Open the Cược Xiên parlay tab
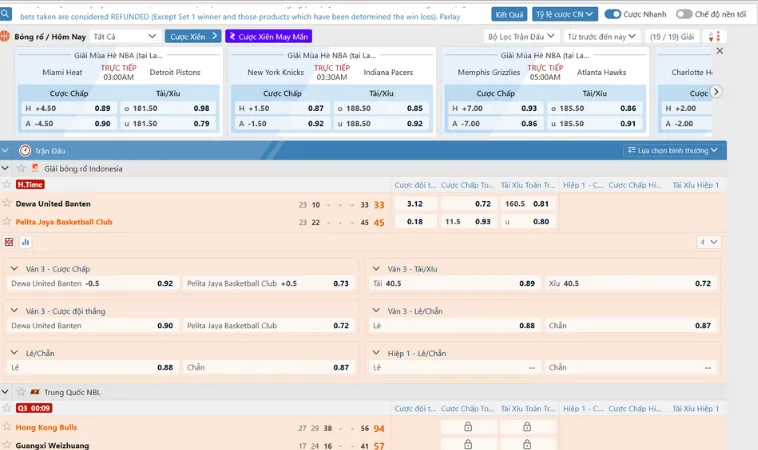Image resolution: width=758 pixels, height=450 pixels. (x=192, y=36)
